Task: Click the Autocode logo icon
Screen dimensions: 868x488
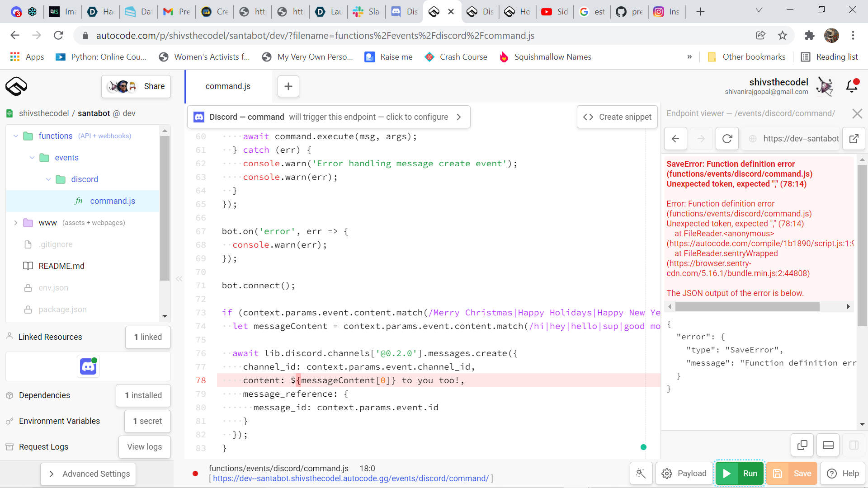Action: (x=16, y=86)
